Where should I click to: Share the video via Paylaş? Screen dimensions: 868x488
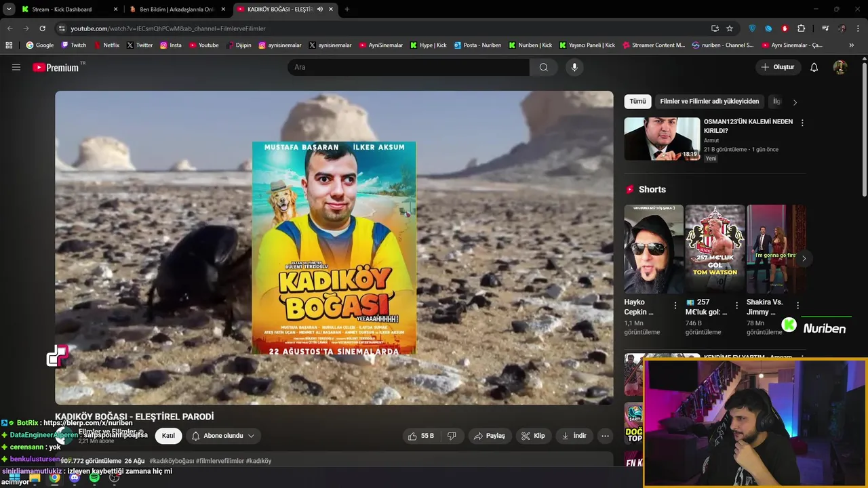click(x=489, y=436)
